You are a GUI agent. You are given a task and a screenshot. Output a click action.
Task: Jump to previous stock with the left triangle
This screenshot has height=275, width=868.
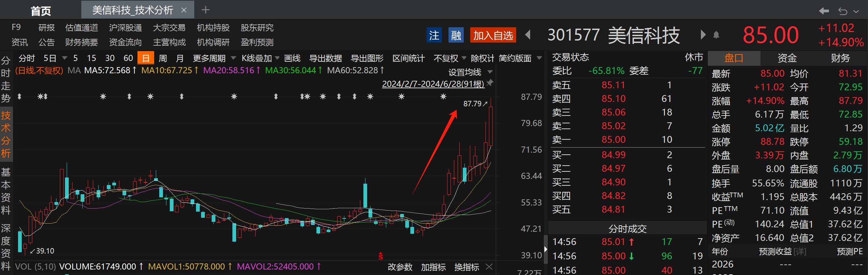528,35
